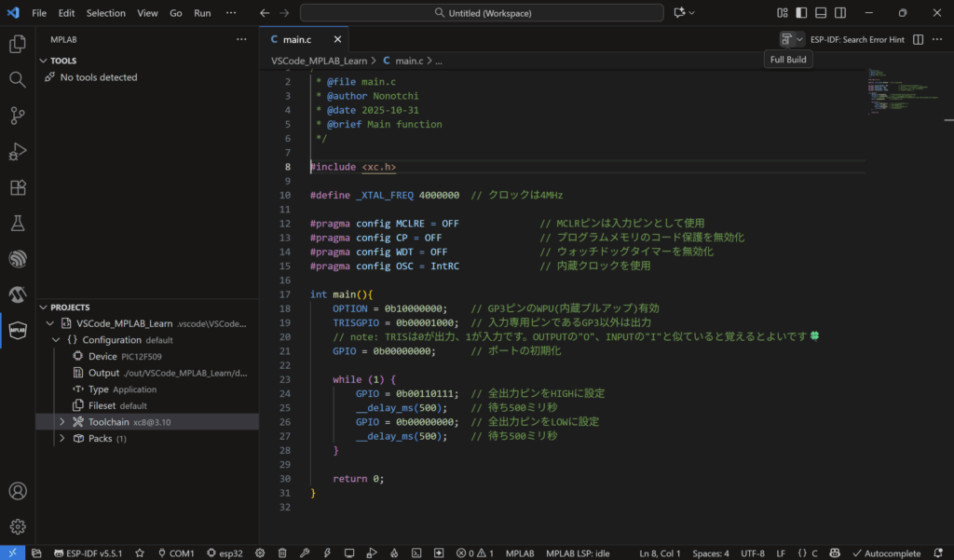954x560 pixels.
Task: Open the Extensions view
Action: tap(17, 187)
